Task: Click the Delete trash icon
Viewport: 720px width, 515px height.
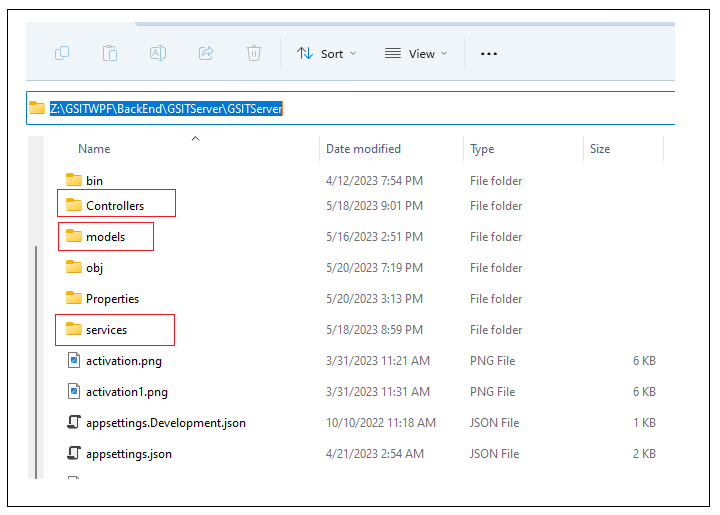Action: [253, 53]
